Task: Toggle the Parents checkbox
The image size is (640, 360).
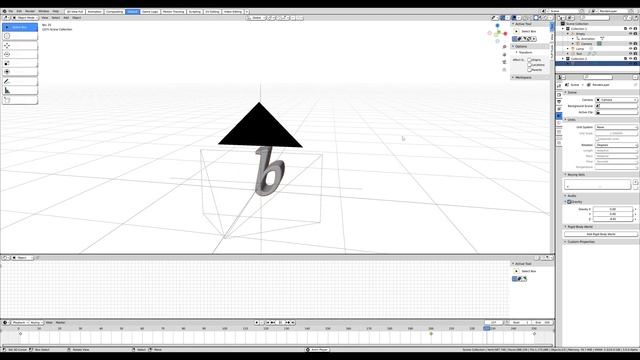Action: (529, 70)
